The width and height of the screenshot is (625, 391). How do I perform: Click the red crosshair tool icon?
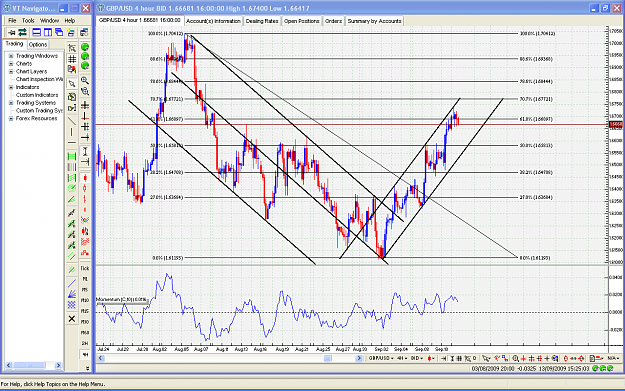(85, 106)
